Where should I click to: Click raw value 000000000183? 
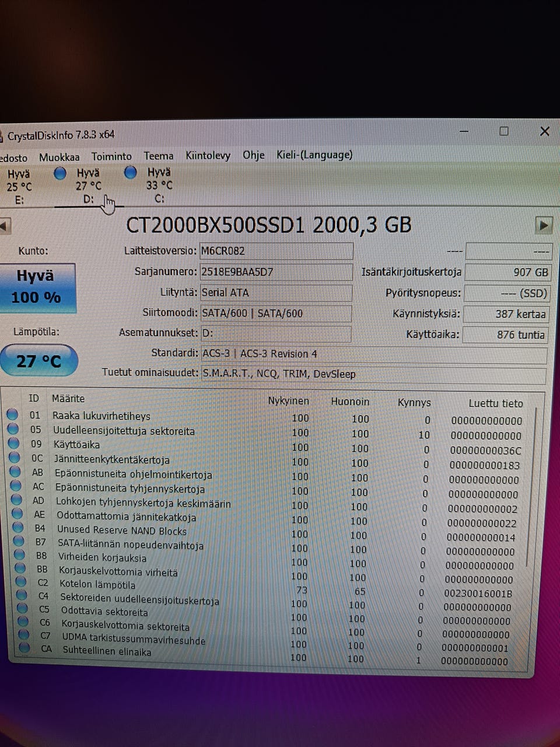tap(484, 466)
